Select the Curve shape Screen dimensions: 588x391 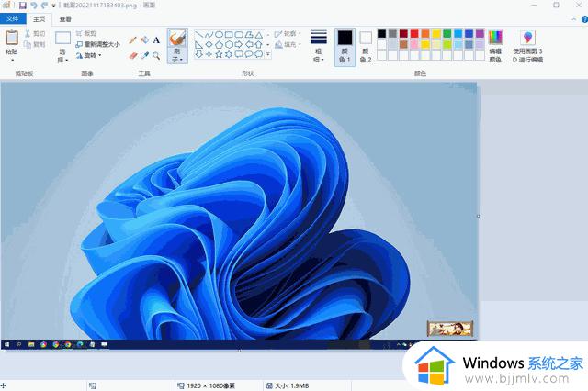209,35
